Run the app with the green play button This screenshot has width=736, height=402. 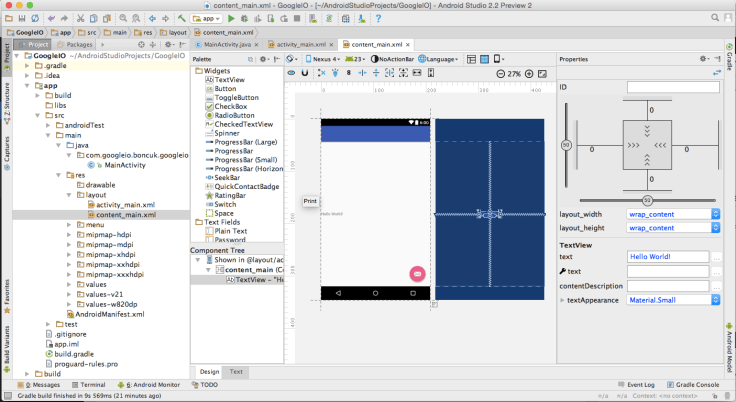231,18
